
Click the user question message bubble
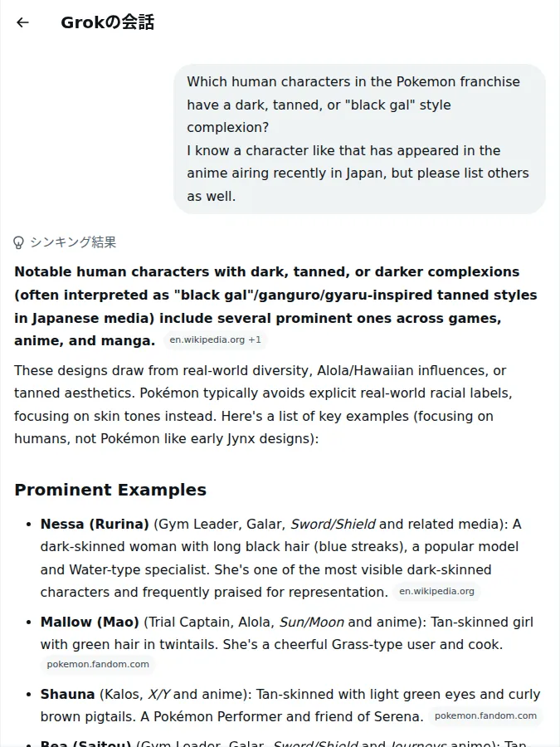[359, 139]
